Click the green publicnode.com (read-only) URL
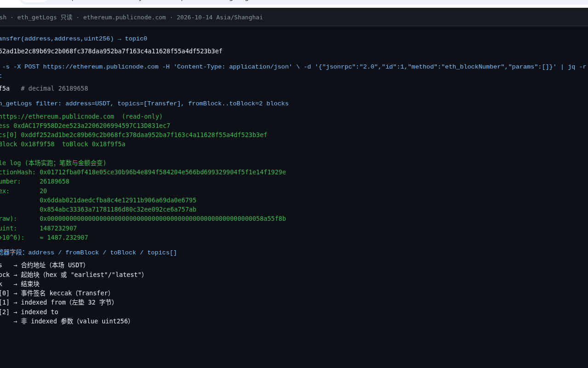Screen dimensions: 588x368 pos(81,116)
